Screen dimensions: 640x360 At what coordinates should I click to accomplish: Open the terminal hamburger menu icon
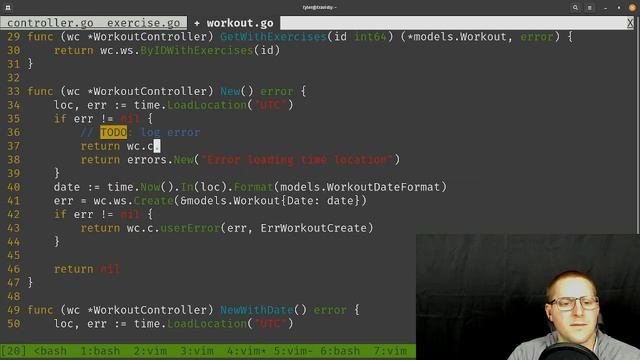tap(590, 7)
